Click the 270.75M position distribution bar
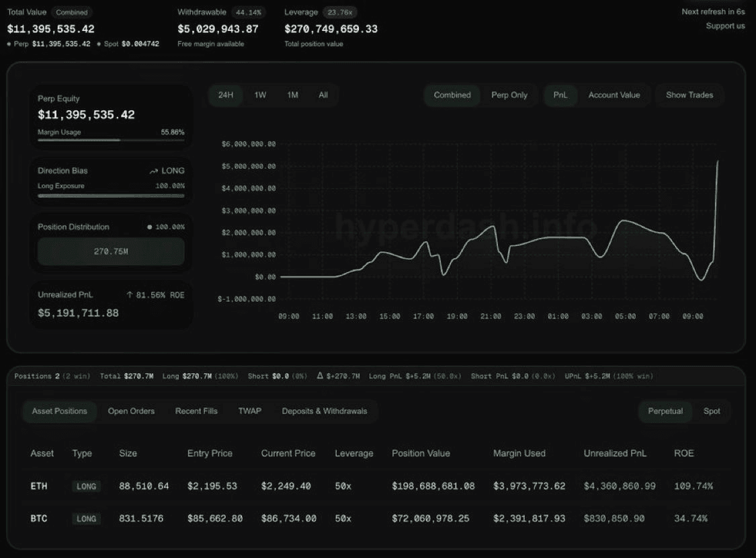 click(111, 251)
